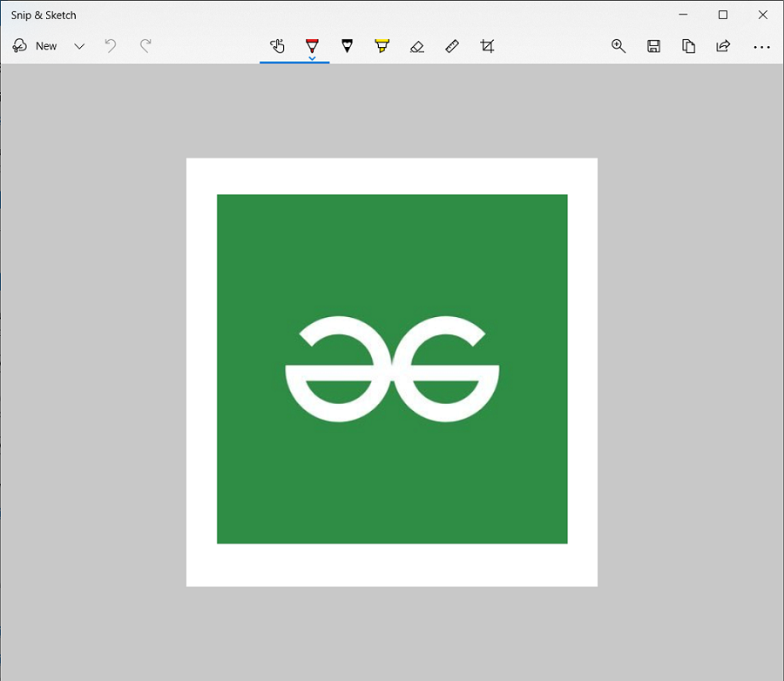Click the New snip button

coord(35,46)
